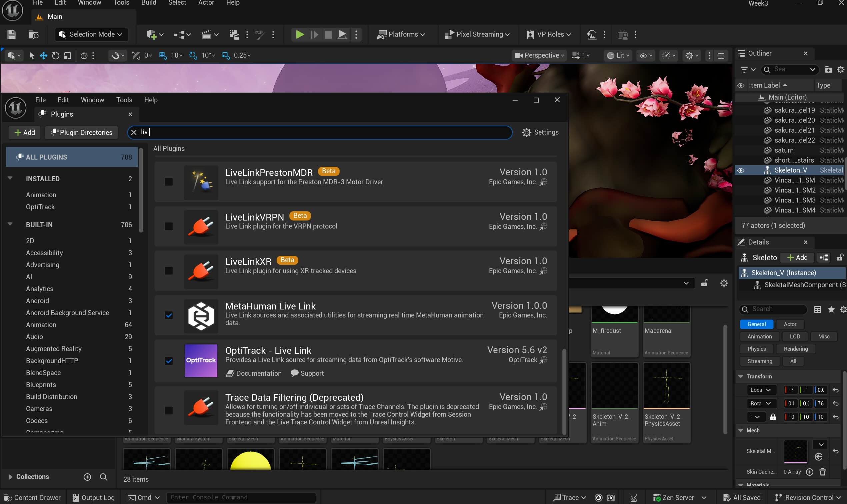Select the rotate transform tool icon
Viewport: 847px width, 504px height.
click(55, 55)
